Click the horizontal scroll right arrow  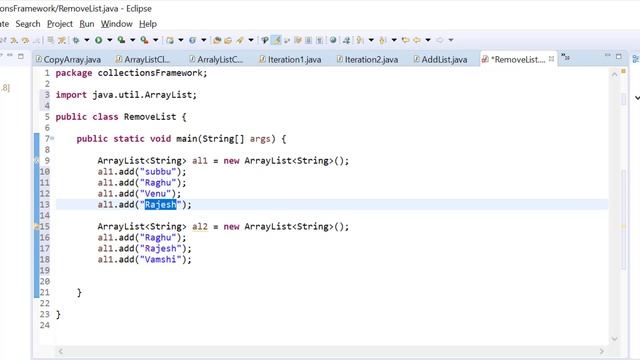602,351
